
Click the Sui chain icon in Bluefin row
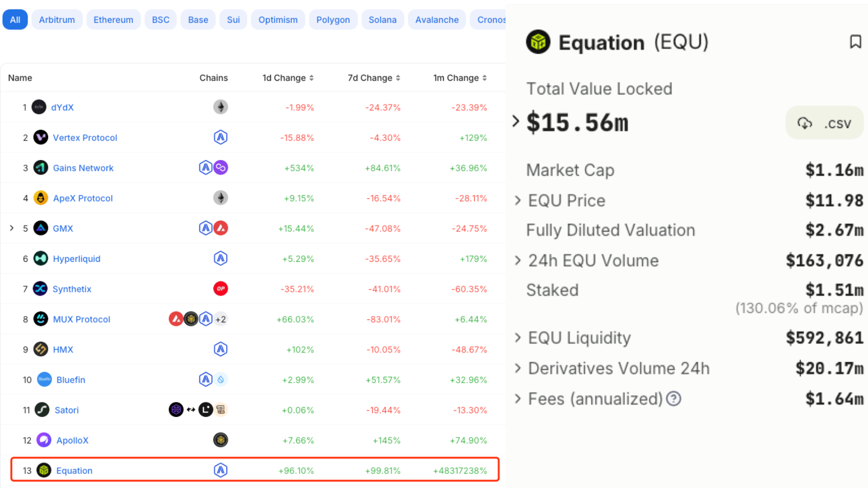[x=220, y=380]
